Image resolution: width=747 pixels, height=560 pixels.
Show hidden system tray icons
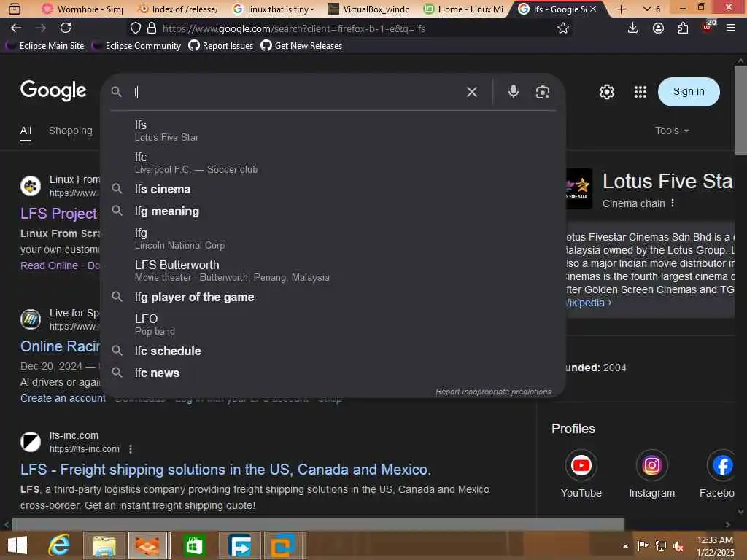(625, 545)
